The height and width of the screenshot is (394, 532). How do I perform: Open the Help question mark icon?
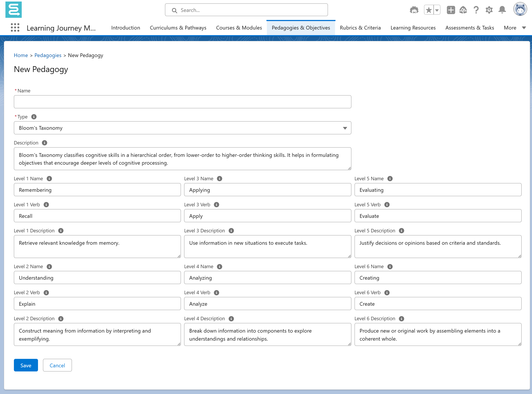click(476, 10)
